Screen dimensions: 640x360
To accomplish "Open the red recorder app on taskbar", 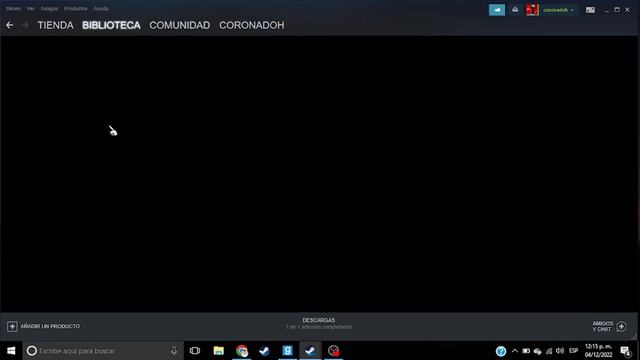I will (333, 351).
